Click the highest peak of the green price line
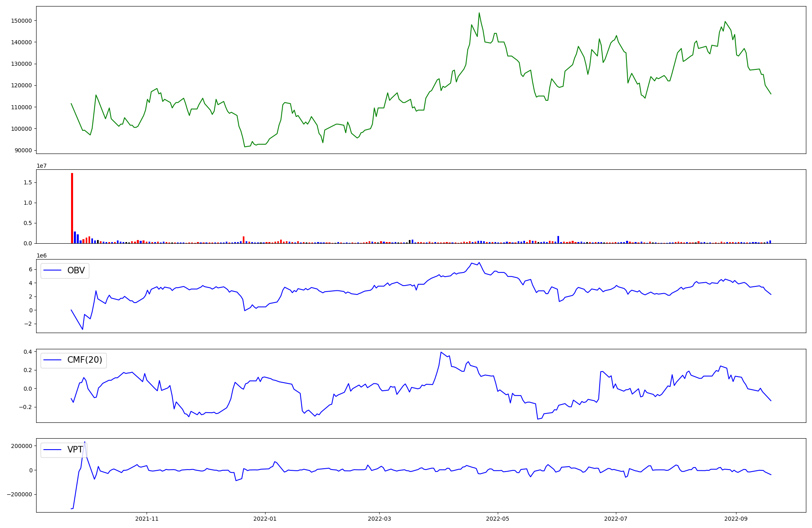Screen dimensions: 812x528 [479, 13]
